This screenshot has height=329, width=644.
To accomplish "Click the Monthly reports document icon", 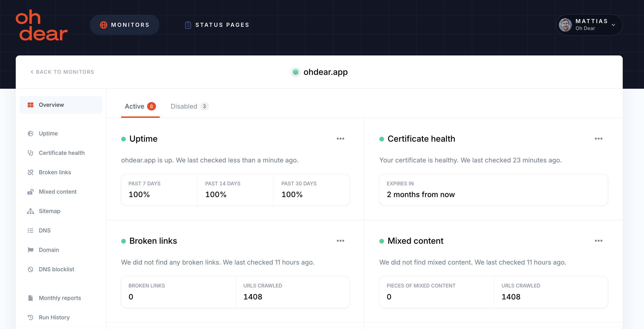I will click(31, 298).
